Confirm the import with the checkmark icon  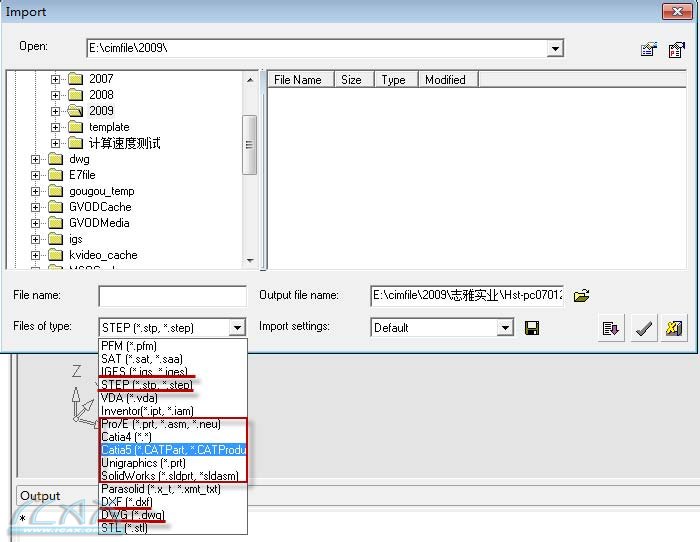[643, 329]
